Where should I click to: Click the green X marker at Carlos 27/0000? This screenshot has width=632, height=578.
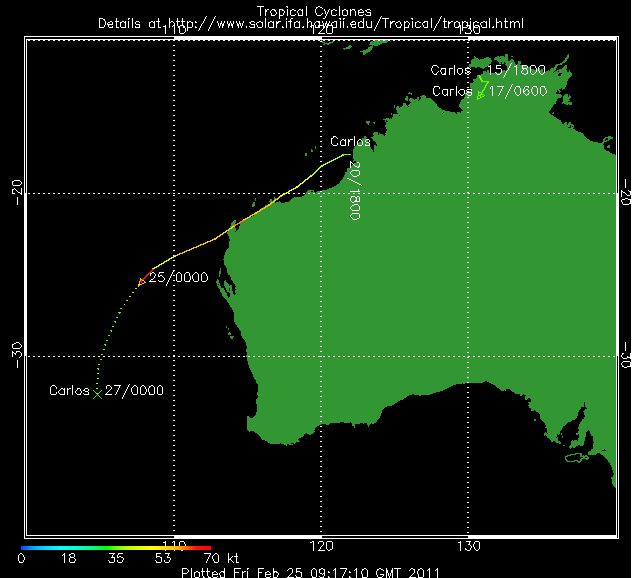click(97, 393)
